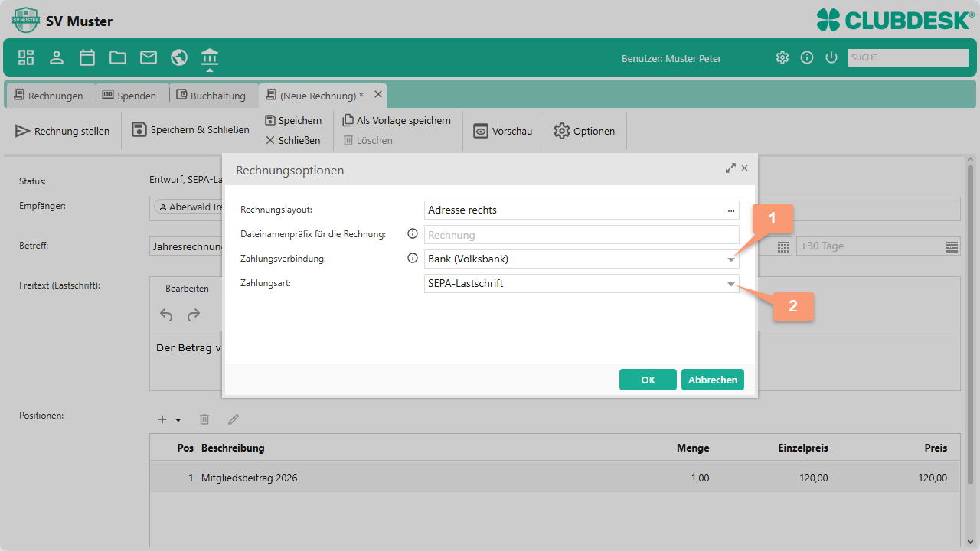Screen dimensions: 980x551
Task: Switch to the Buchhaltung tab
Action: point(211,96)
